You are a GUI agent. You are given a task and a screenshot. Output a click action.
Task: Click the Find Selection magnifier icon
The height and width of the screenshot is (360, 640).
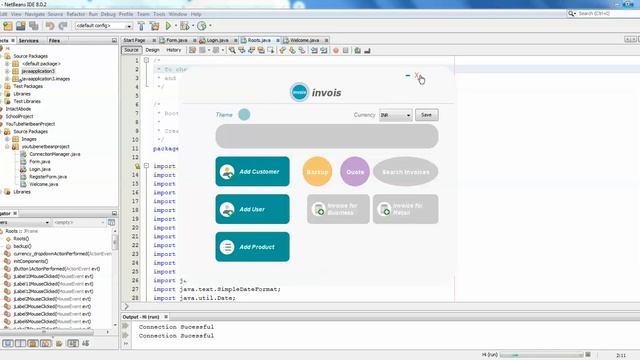click(232, 50)
